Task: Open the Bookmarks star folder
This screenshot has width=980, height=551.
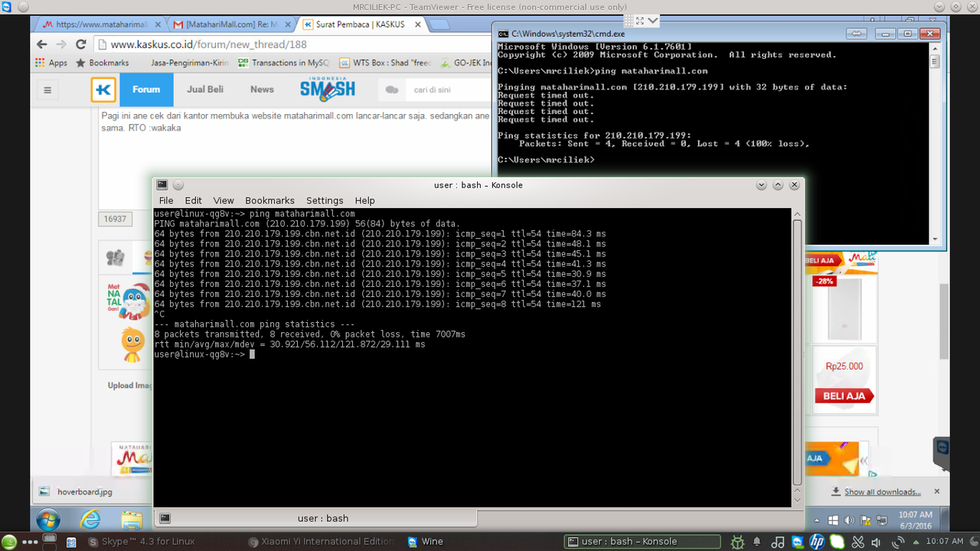Action: [x=103, y=63]
